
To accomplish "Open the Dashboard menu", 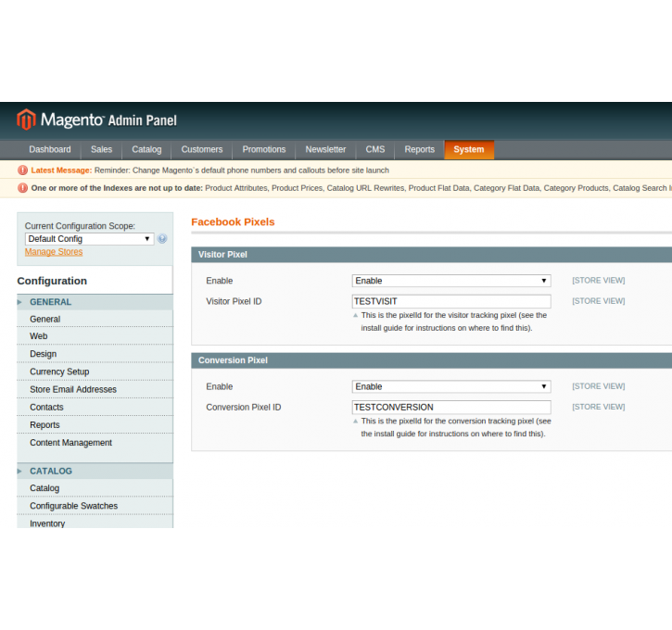I will coord(50,149).
